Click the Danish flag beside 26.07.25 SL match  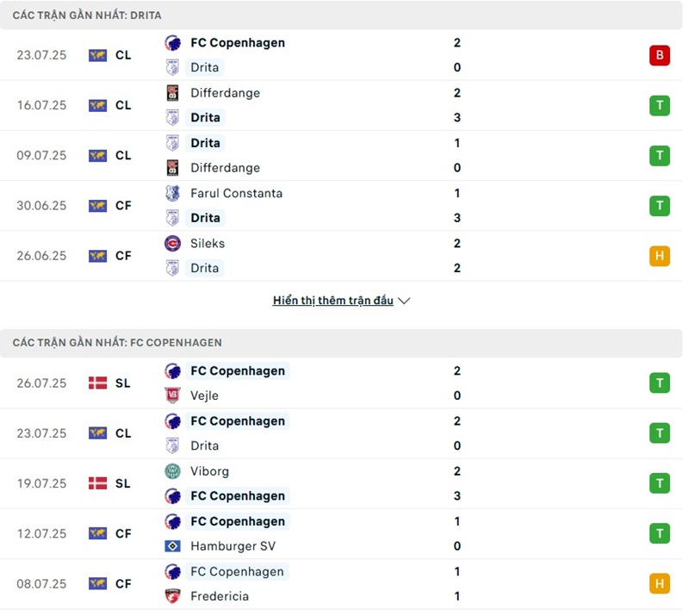point(97,383)
